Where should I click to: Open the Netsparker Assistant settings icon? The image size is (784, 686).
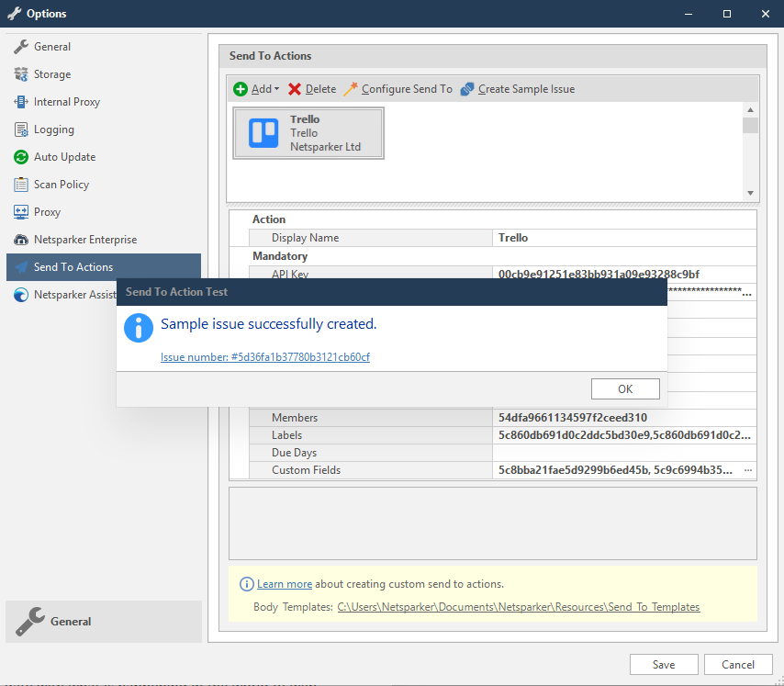coord(20,294)
